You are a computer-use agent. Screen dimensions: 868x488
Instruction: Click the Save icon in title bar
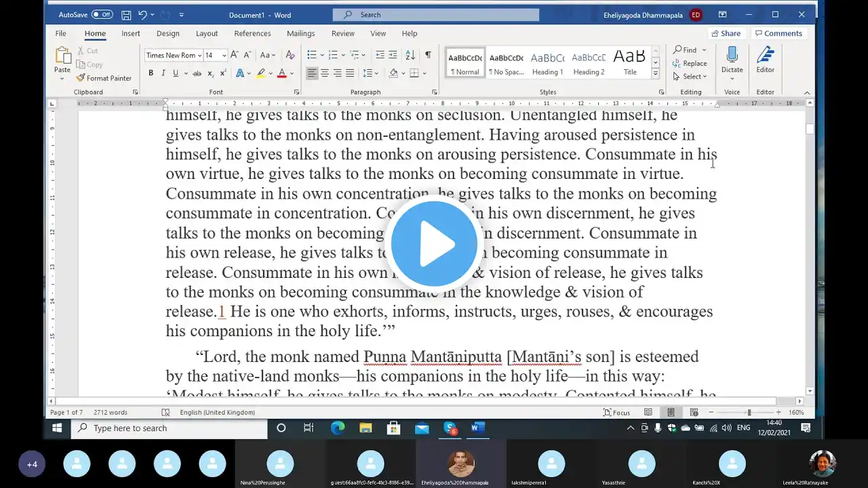click(x=126, y=14)
